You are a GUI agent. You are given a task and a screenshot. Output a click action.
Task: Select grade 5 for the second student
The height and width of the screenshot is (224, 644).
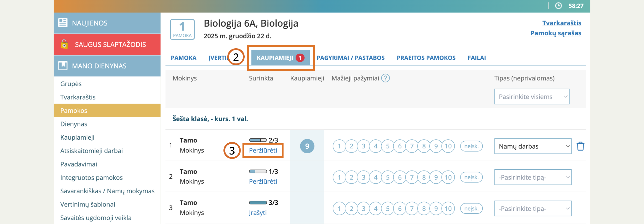[387, 177]
